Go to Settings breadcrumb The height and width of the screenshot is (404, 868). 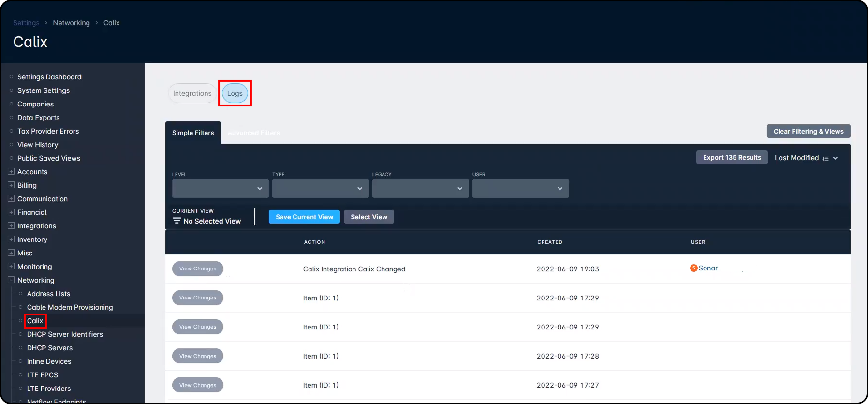pyautogui.click(x=26, y=23)
